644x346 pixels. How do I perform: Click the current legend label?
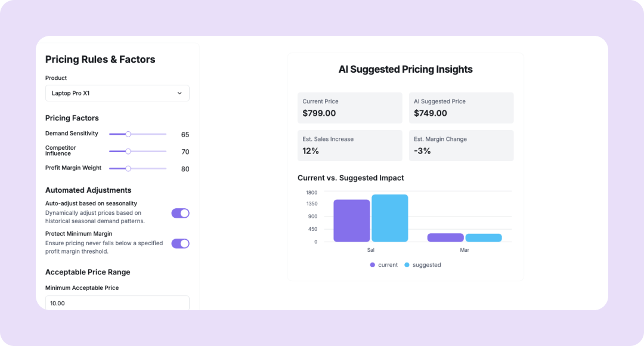(388, 265)
